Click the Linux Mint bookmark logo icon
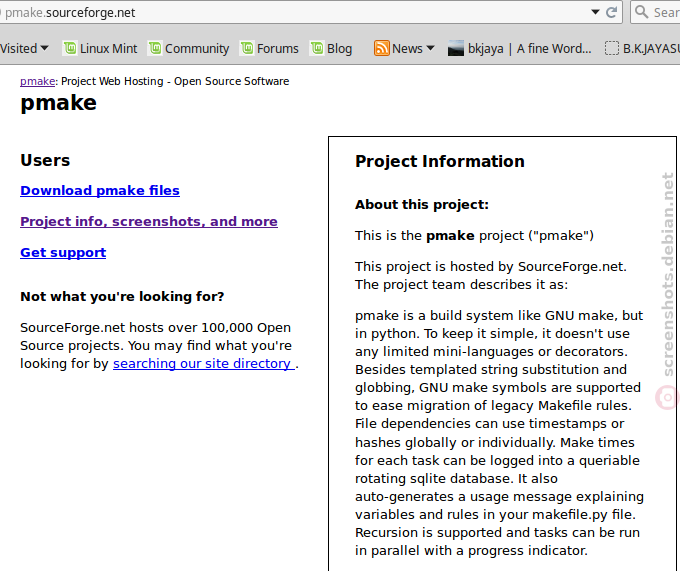This screenshot has height=571, width=680. (70, 48)
